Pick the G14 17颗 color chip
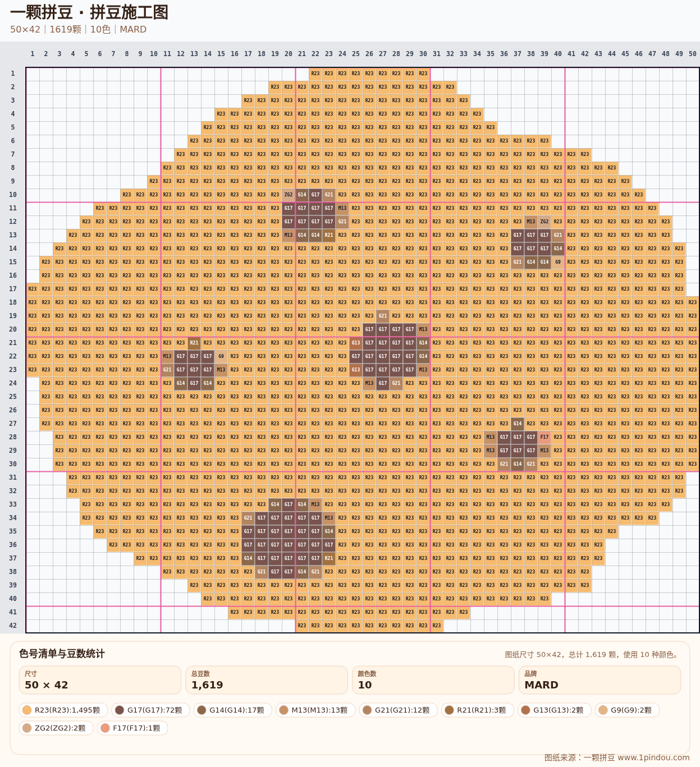The height and width of the screenshot is (767, 700). click(233, 710)
